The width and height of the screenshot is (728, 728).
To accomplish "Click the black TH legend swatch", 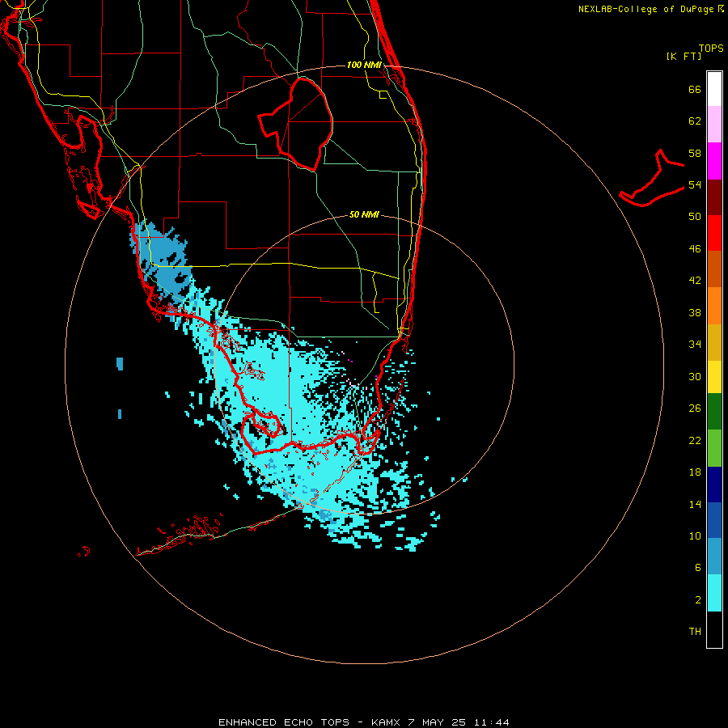I will (x=714, y=629).
